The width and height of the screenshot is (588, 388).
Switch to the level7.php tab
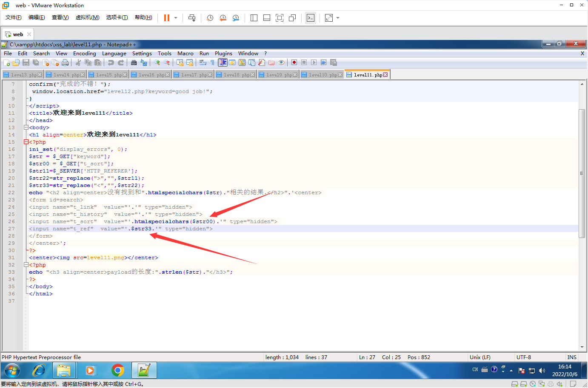[x=194, y=75]
